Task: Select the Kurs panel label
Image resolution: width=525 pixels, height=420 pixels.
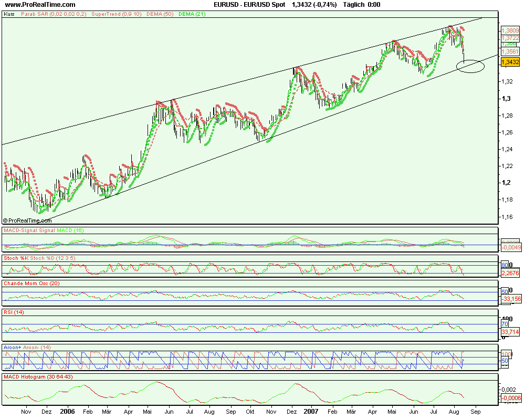Action: [9, 14]
